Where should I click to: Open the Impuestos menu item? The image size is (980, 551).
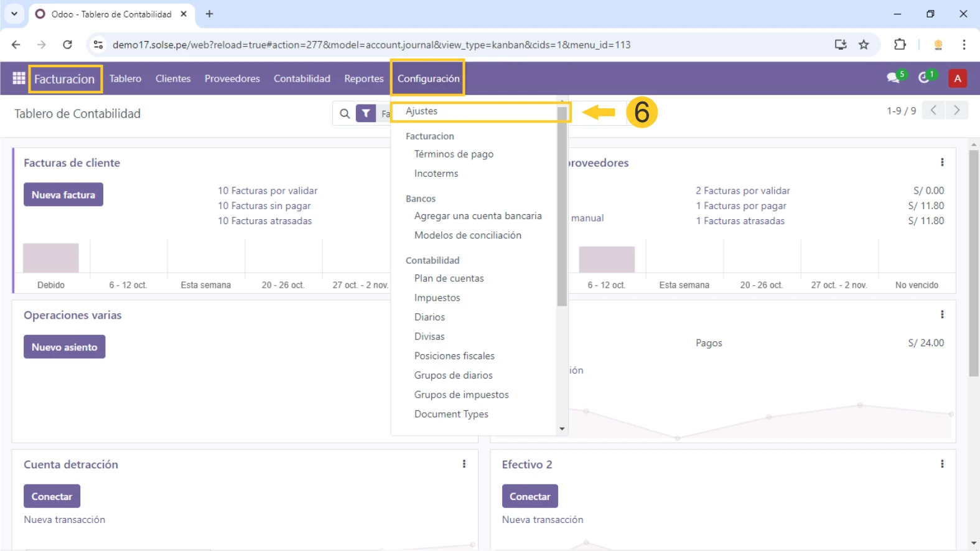(437, 298)
